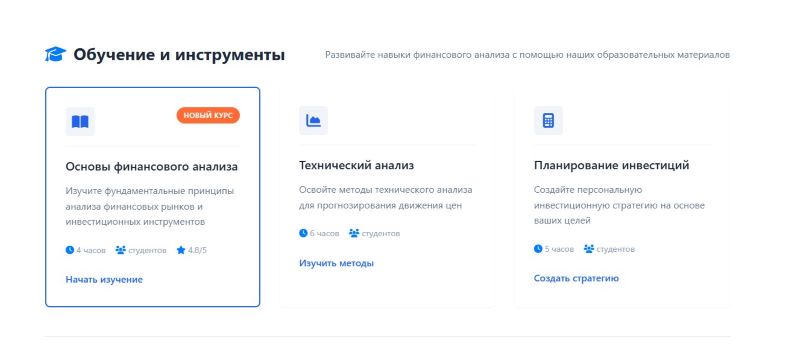This screenshot has width=800, height=361.
Task: Click the area chart icon for Технический анализ
Action: point(313,120)
